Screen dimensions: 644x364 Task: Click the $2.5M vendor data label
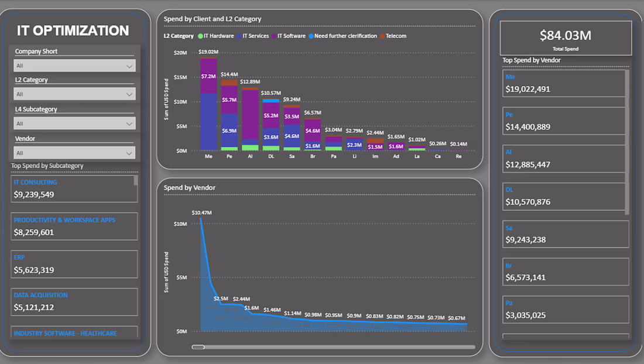[x=221, y=299]
